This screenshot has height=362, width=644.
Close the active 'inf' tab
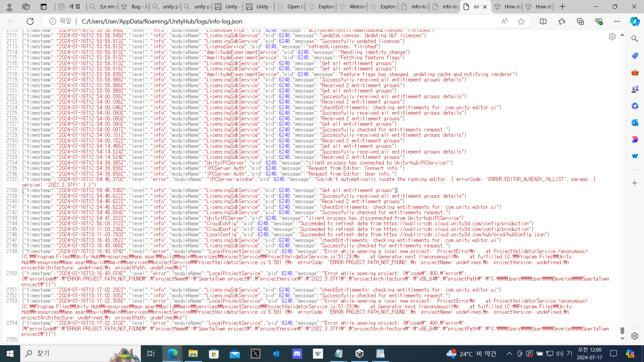pos(485,7)
